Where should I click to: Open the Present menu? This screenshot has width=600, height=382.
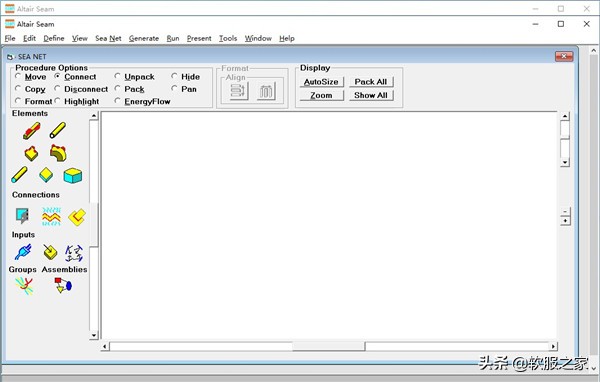pos(199,38)
